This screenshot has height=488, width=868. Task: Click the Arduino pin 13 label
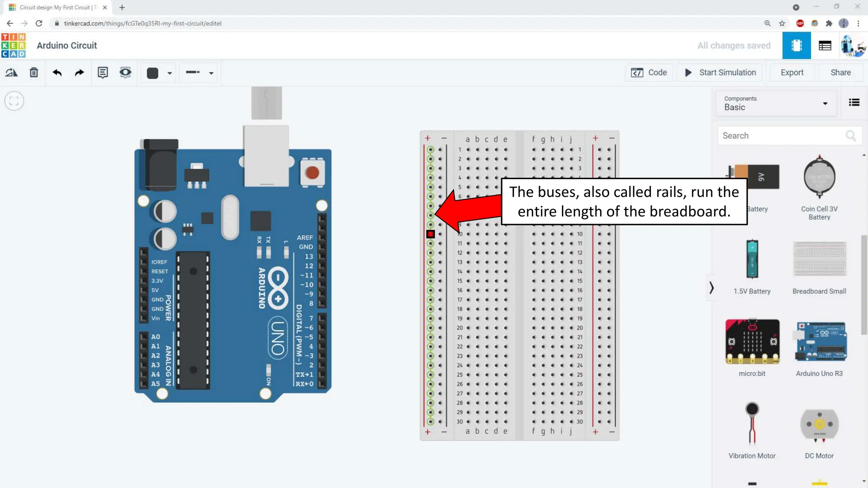point(309,256)
